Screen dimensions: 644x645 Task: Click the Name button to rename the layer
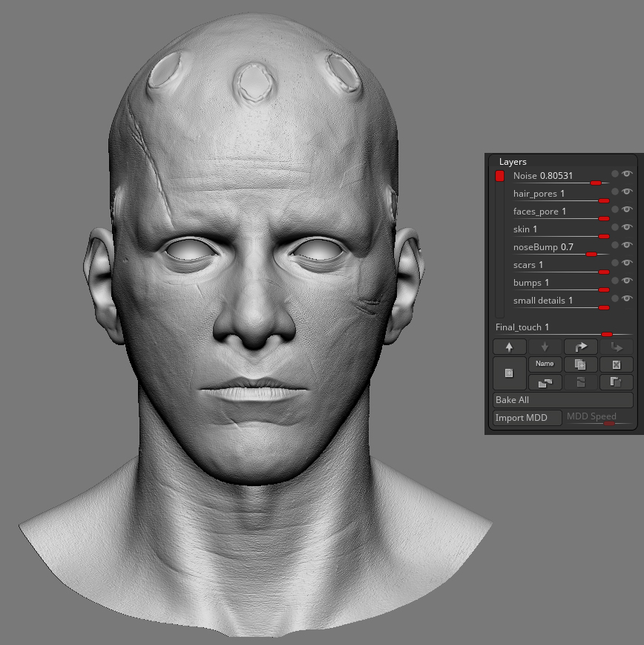pos(545,364)
